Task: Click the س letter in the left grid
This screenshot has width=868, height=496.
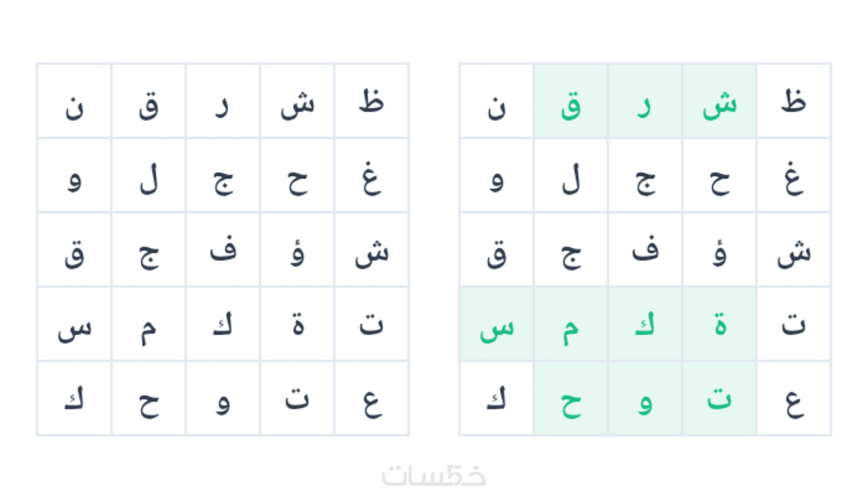Action: tap(74, 324)
